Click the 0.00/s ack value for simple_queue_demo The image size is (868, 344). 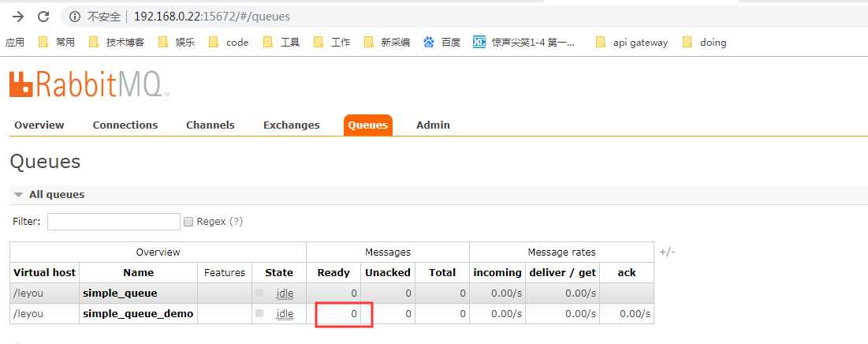click(x=635, y=313)
